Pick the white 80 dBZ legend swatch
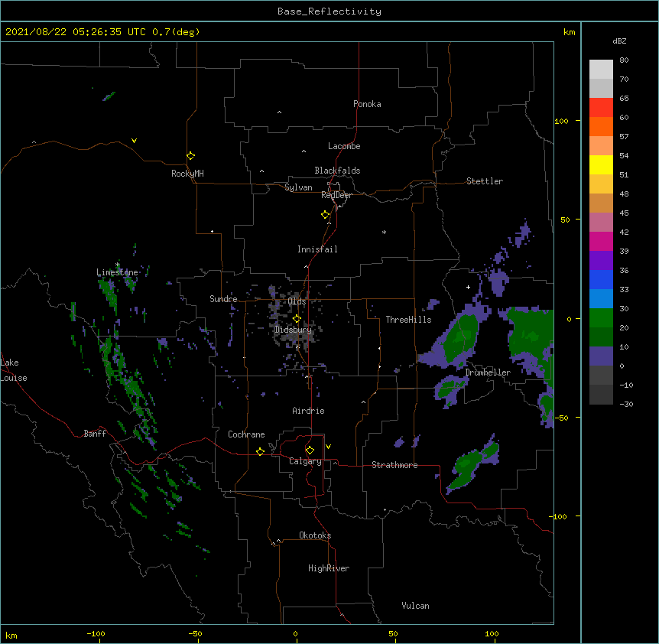Viewport: 659px width, 644px height. click(x=601, y=70)
